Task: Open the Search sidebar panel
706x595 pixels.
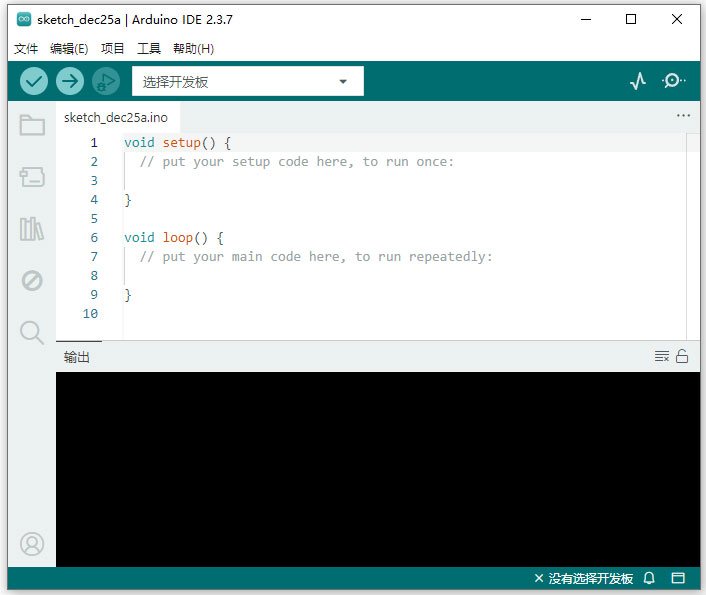Action: [32, 333]
